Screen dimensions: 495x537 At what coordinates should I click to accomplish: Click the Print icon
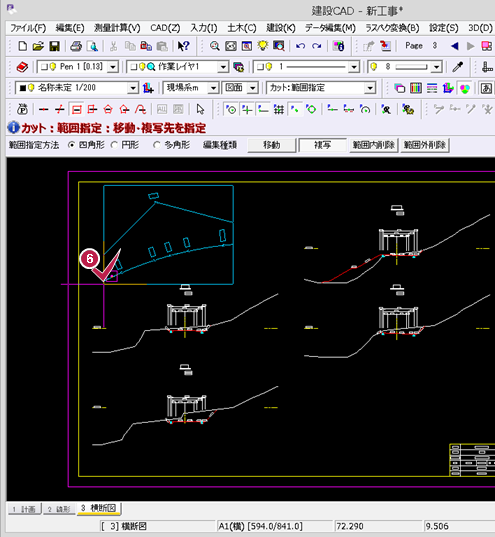[76, 46]
